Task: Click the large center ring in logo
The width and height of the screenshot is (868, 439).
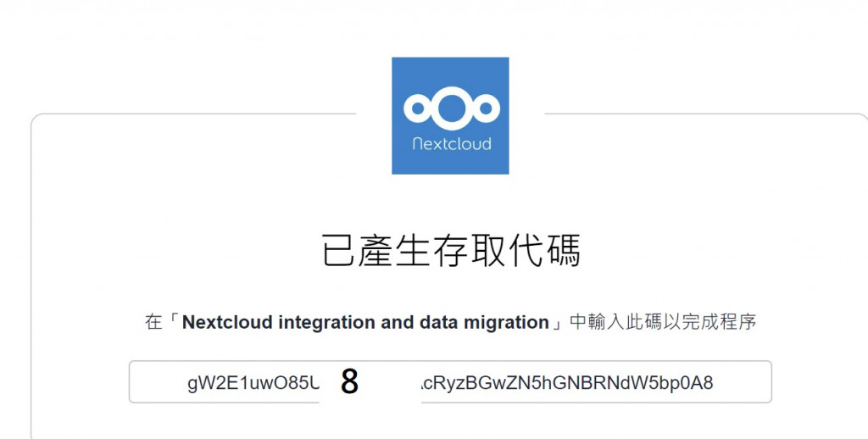Action: pos(451,108)
